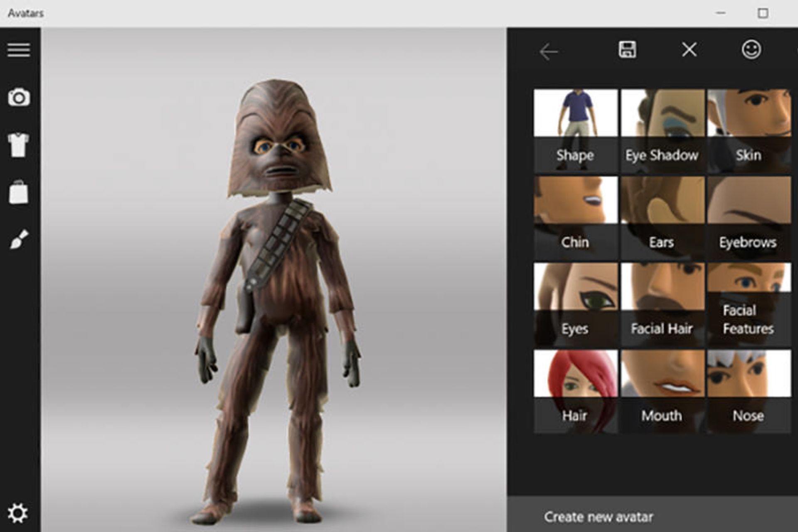Pick the Ears tile
This screenshot has width=798, height=532.
click(663, 218)
